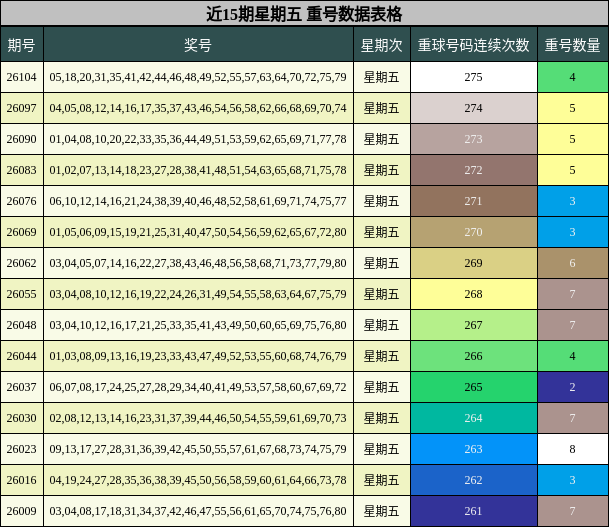
Task: Select the '重球号码连续次数' column header
Action: pyautogui.click(x=474, y=45)
